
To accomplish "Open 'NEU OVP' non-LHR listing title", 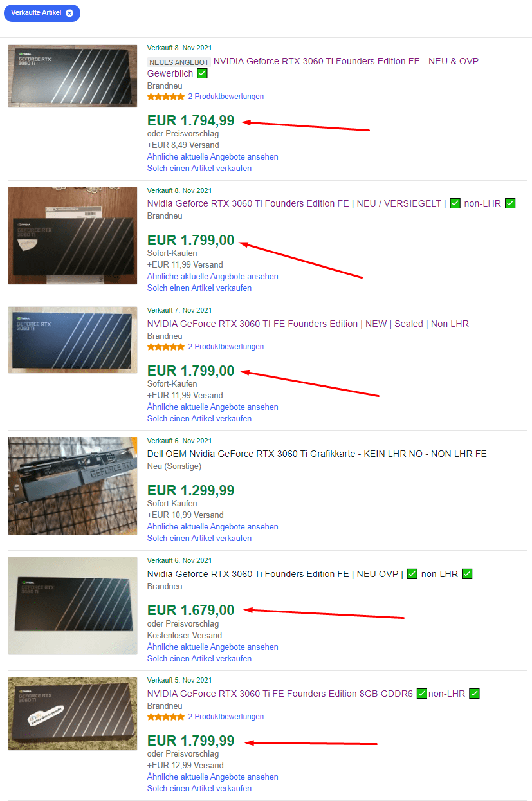I will click(x=309, y=574).
